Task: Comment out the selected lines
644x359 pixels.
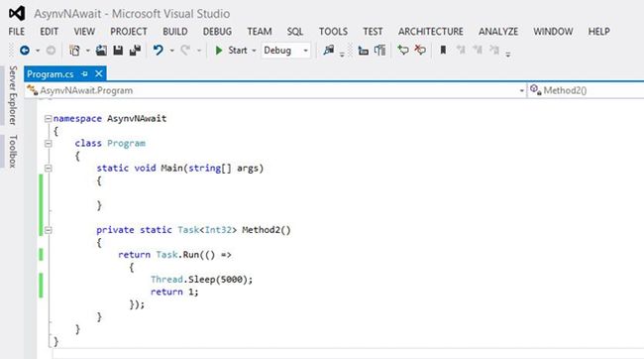Action: coord(403,51)
